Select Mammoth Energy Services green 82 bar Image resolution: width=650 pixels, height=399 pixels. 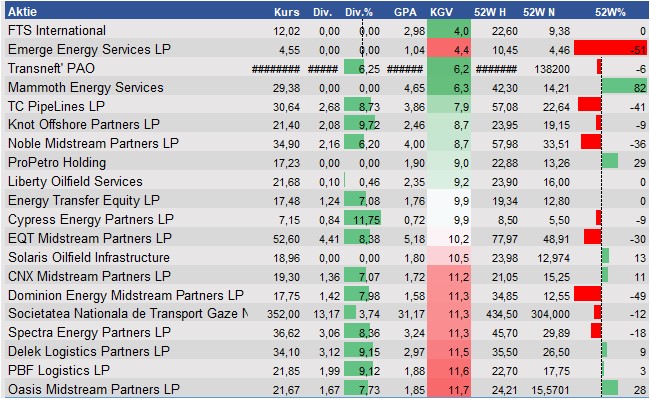(x=624, y=87)
